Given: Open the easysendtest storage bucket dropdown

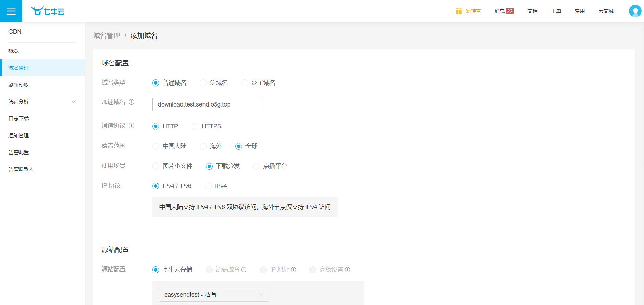Looking at the screenshot, I should point(214,295).
